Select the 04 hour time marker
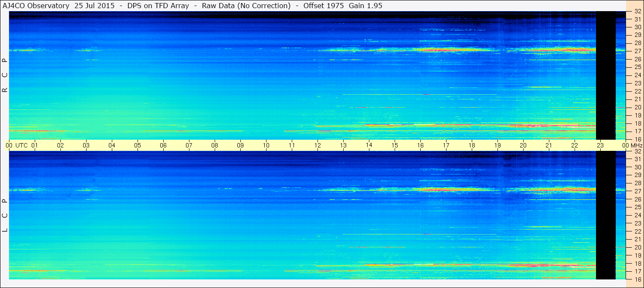 coord(112,145)
